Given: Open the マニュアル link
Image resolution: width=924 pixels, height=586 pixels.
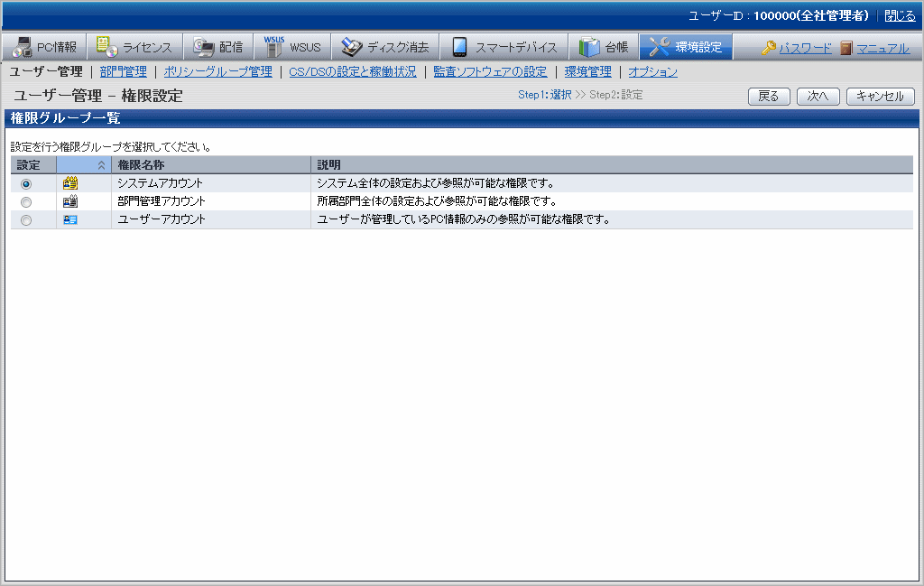Looking at the screenshot, I should 882,48.
